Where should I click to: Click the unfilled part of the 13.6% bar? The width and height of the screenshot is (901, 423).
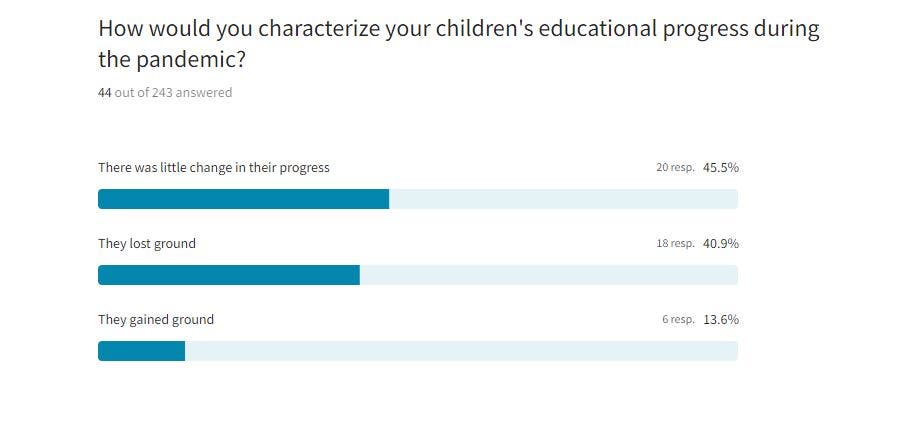(461, 351)
